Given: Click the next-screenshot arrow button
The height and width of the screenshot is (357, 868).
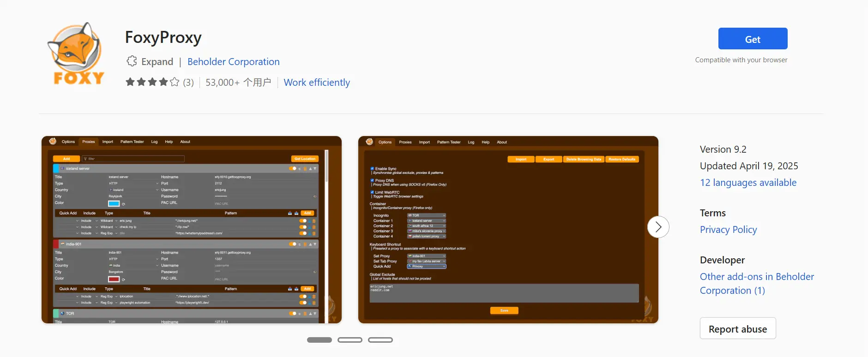Looking at the screenshot, I should point(658,227).
